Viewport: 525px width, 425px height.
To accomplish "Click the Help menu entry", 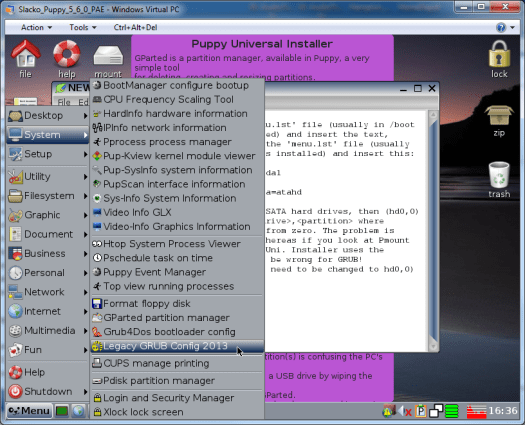I will (x=48, y=372).
